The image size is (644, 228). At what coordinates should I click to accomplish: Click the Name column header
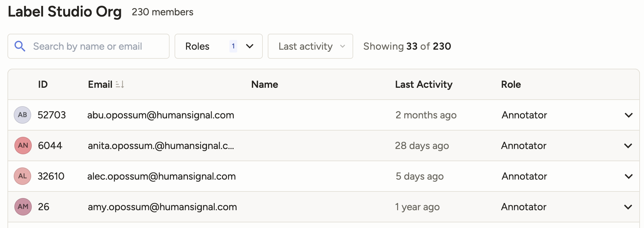click(265, 84)
